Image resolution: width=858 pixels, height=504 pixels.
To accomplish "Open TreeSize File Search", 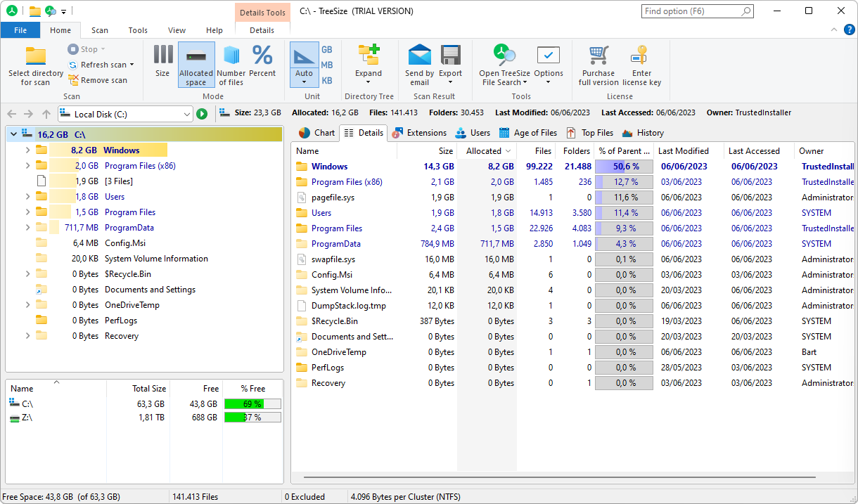I will pyautogui.click(x=505, y=64).
